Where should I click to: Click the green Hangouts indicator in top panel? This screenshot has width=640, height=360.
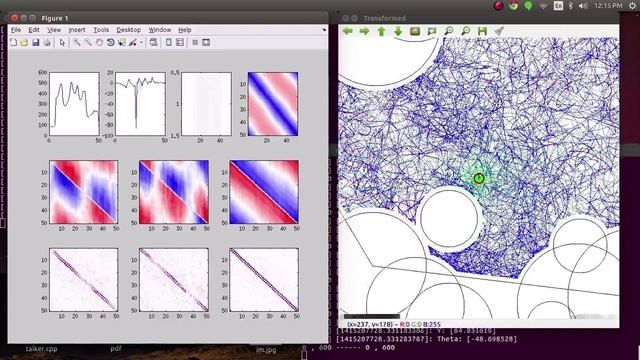pos(528,6)
